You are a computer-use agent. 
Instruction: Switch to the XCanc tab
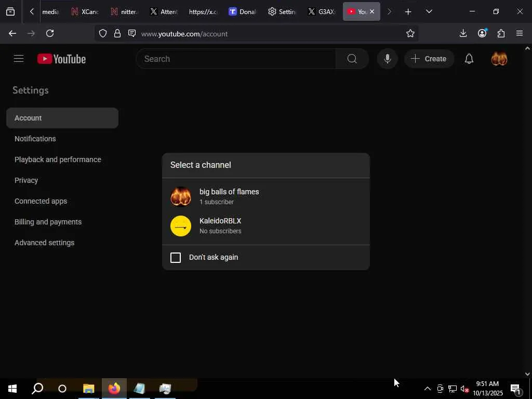tap(85, 11)
